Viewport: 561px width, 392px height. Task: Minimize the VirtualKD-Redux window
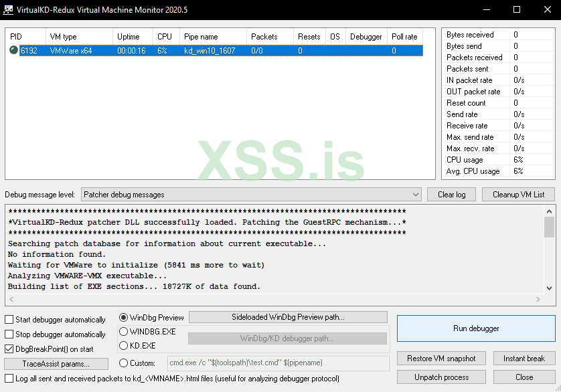pos(486,9)
